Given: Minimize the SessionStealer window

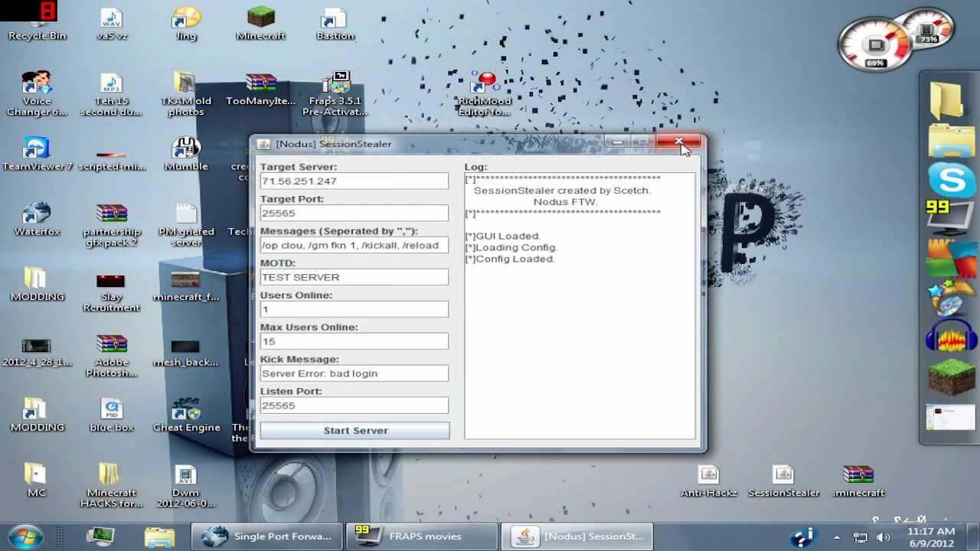Looking at the screenshot, I should pyautogui.click(x=617, y=143).
